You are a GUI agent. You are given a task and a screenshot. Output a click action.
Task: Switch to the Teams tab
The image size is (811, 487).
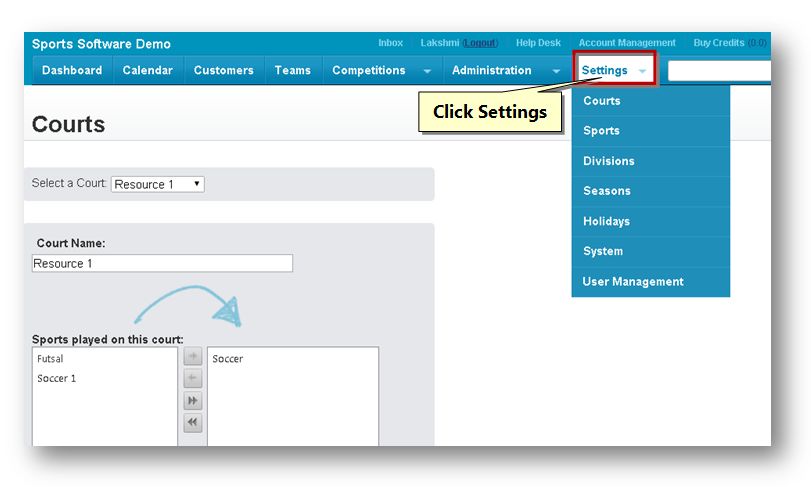click(293, 70)
